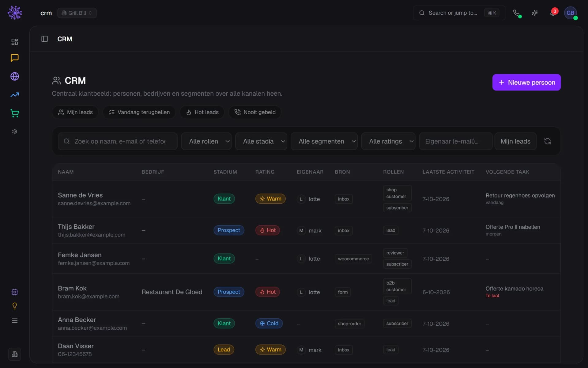Open the Alle rollen dropdown
Screen dimensions: 588x368
[206, 141]
